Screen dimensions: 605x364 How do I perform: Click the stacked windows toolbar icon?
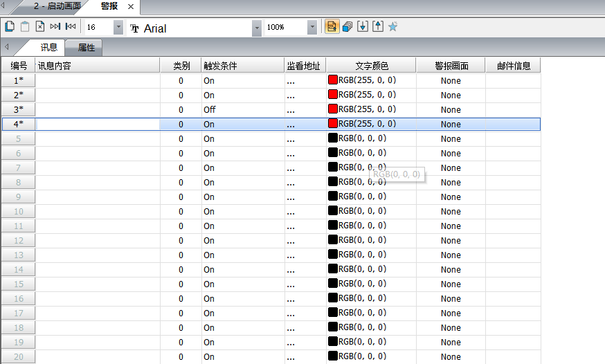pyautogui.click(x=347, y=27)
